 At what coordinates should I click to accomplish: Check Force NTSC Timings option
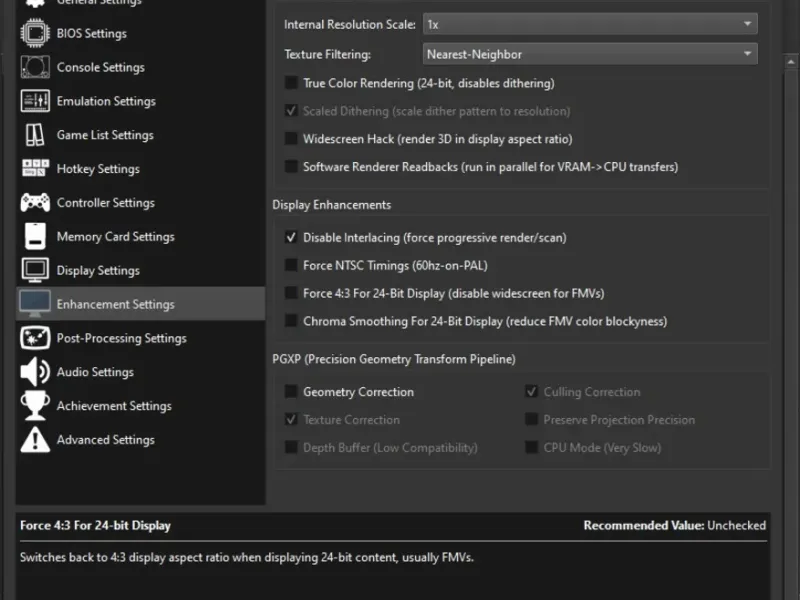[292, 266]
